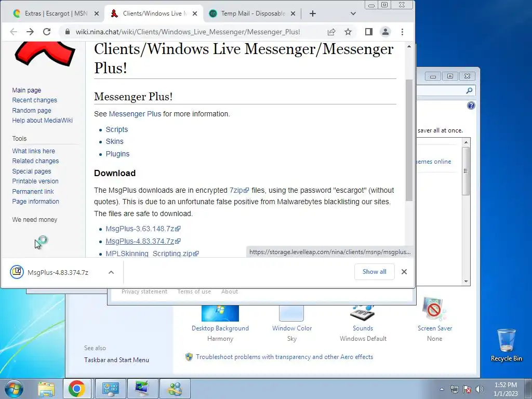Close the Clients/Windows Live tab
The image size is (532, 399).
[195, 14]
